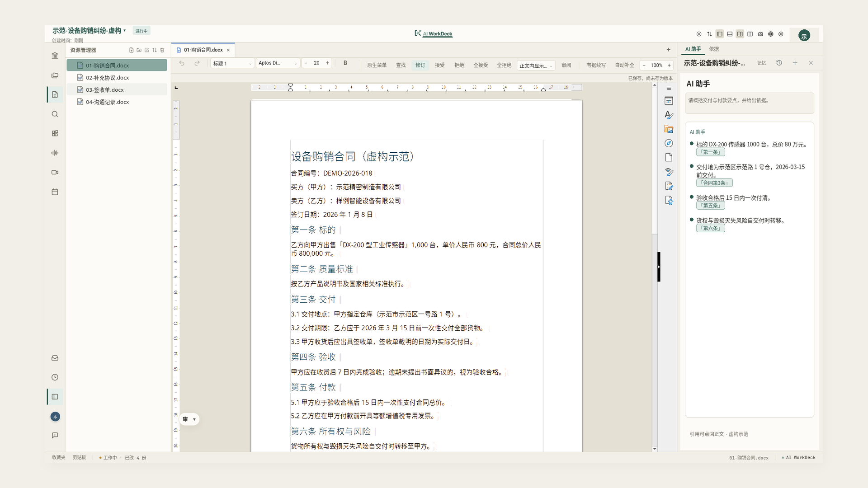This screenshot has width=868, height=488.
Task: Toggle the right panel layout button
Action: [740, 34]
